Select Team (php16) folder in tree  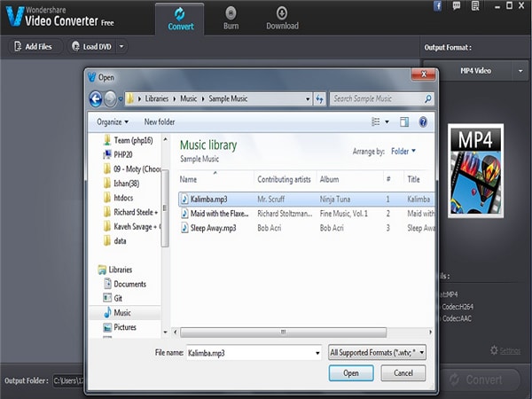(129, 140)
